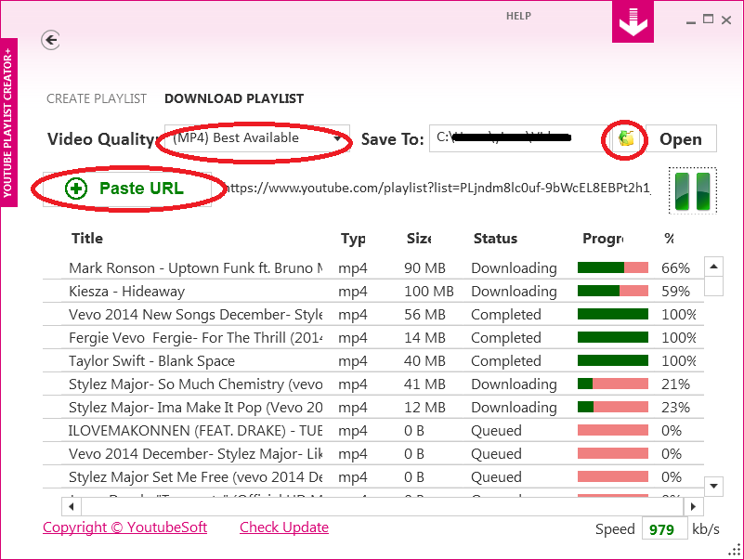Click the Youtube Playlist Creator+ side label
The width and height of the screenshot is (744, 560).
[8, 123]
